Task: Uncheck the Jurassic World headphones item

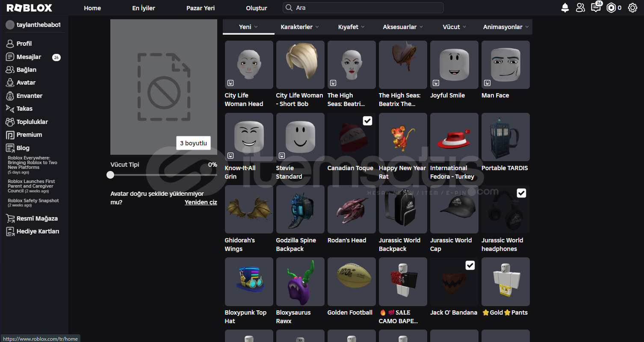Action: [x=521, y=193]
